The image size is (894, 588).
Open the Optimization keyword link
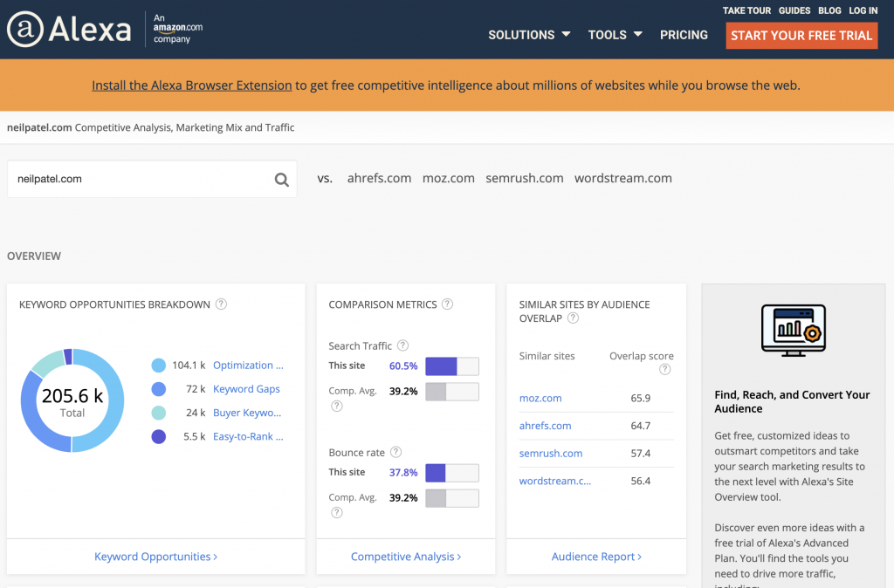point(248,366)
